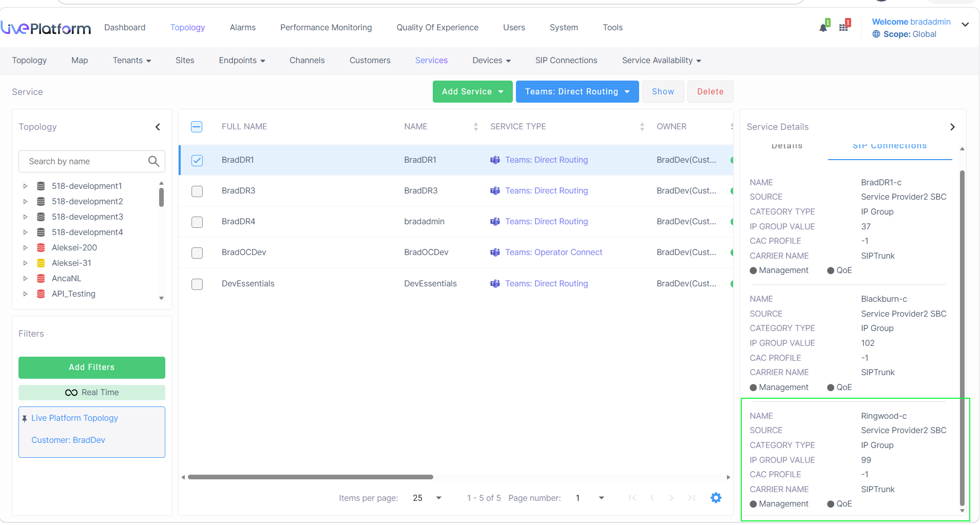Click the topology tree scrollbar
Image resolution: width=980 pixels, height=525 pixels.
[161, 197]
